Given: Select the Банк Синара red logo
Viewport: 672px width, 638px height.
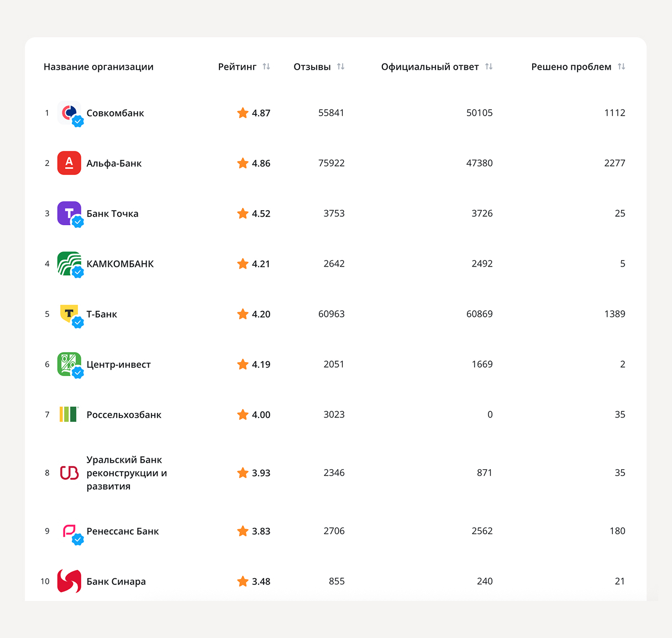Looking at the screenshot, I should pos(69,581).
